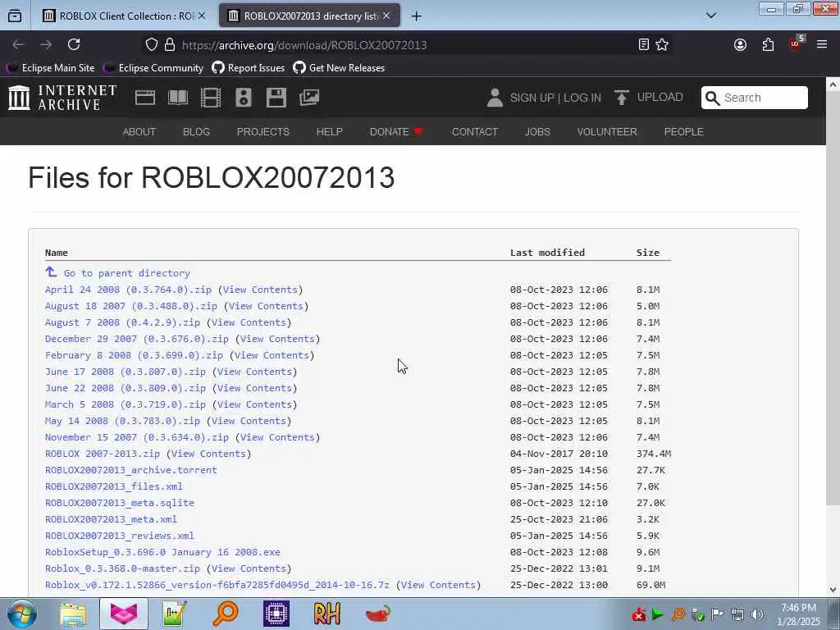Download RobloxSetup_0.3.696.0 January 16 2008.exe
This screenshot has height=630, width=840.
coord(162,552)
